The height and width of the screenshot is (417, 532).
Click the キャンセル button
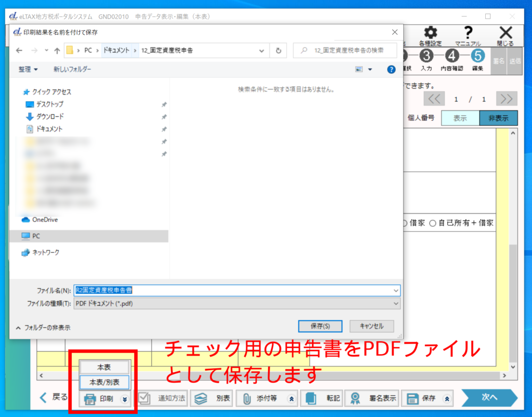point(371,326)
